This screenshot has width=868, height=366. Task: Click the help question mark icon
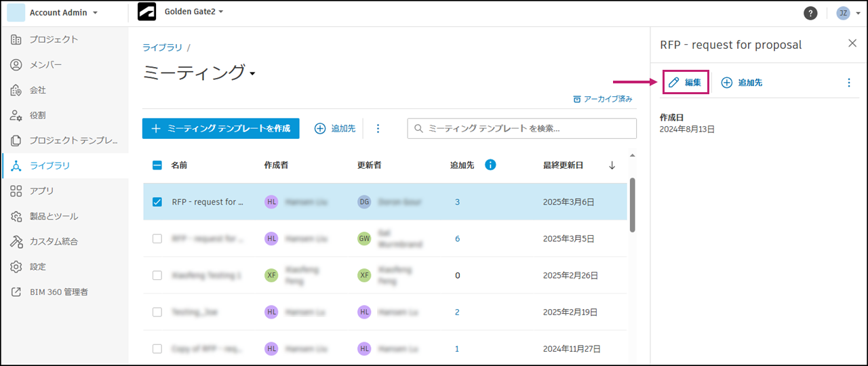pos(810,13)
